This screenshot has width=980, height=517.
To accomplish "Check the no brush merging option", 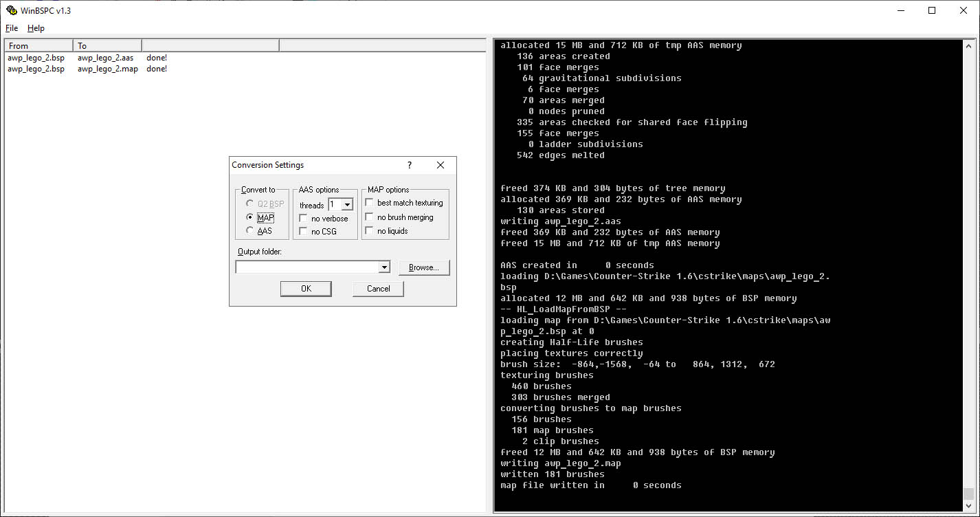I will click(370, 217).
